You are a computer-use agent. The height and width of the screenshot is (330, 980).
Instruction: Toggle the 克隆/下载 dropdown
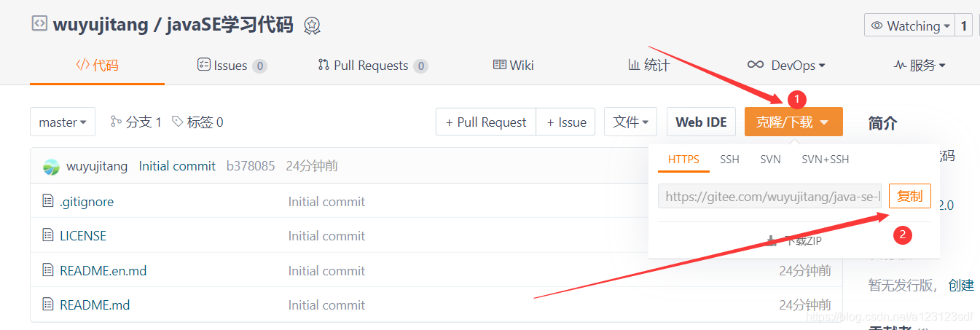coord(793,122)
